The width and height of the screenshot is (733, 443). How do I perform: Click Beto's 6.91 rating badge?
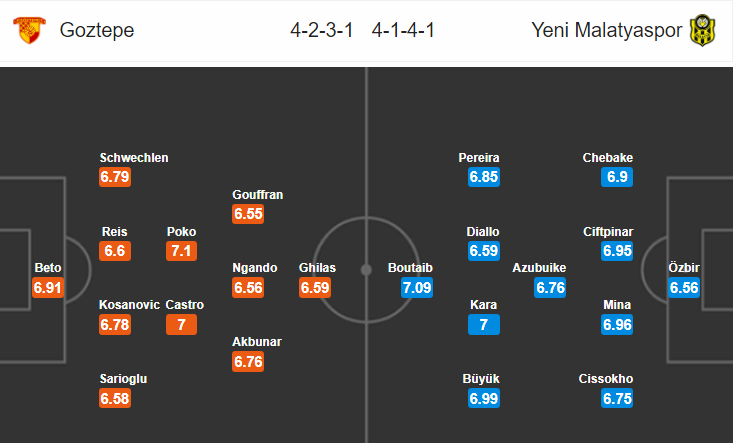pos(48,287)
